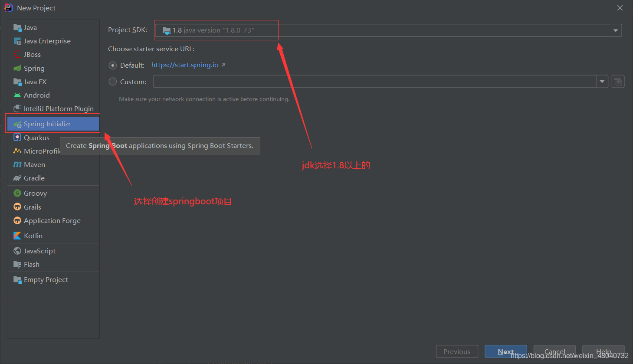Click the 'Project SDK:' label
The image size is (633, 364).
click(128, 30)
